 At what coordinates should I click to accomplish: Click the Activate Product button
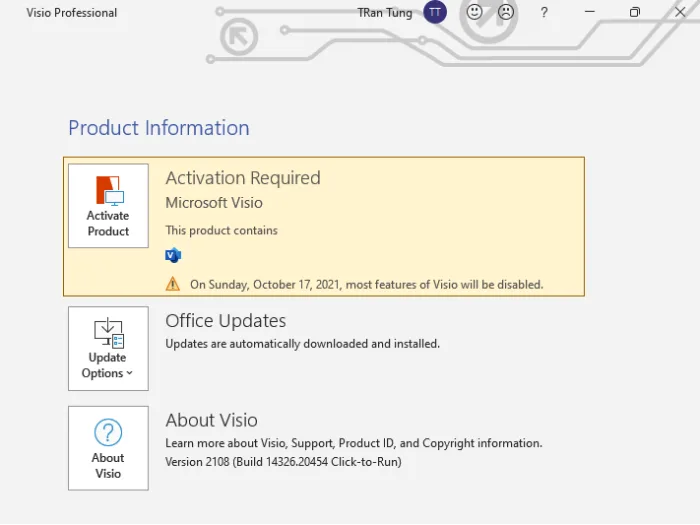coord(108,206)
